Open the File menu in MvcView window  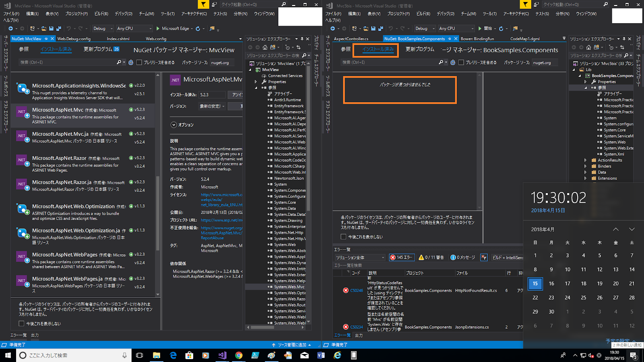point(11,14)
